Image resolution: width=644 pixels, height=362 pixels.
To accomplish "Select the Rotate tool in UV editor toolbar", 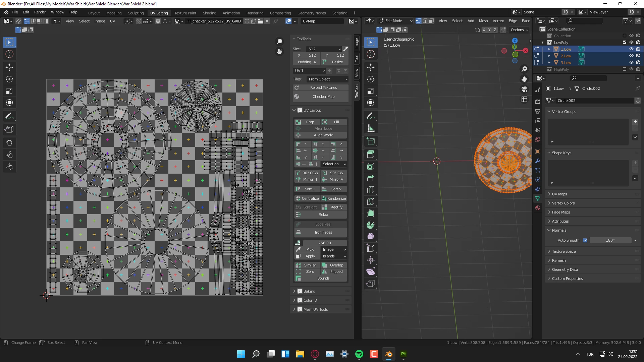I will pyautogui.click(x=9, y=79).
